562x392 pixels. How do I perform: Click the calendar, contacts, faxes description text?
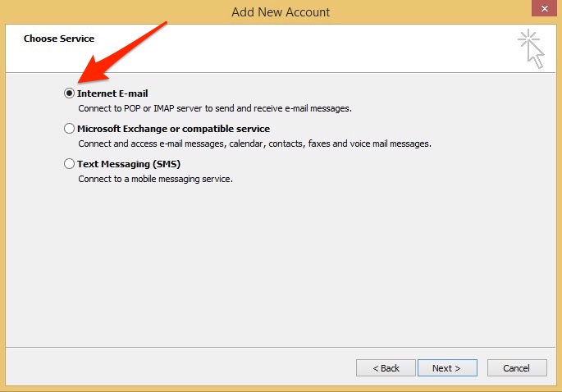(x=254, y=144)
